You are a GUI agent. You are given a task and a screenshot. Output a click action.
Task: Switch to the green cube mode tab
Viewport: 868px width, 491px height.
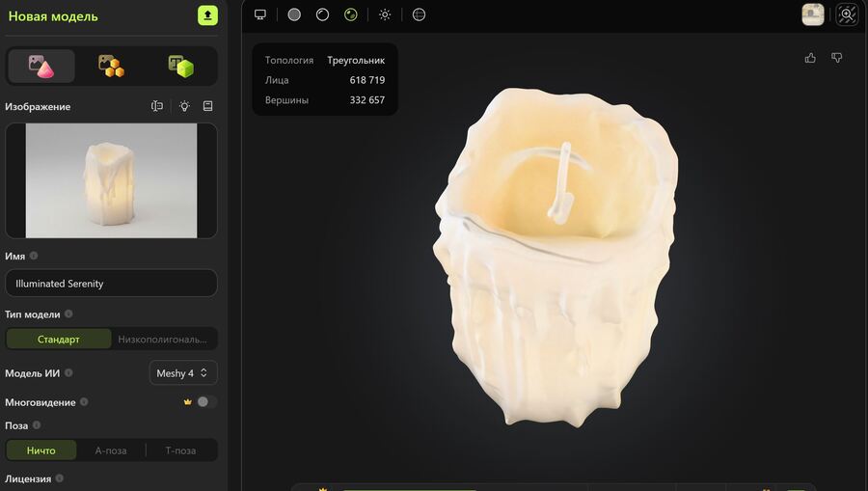(x=181, y=66)
